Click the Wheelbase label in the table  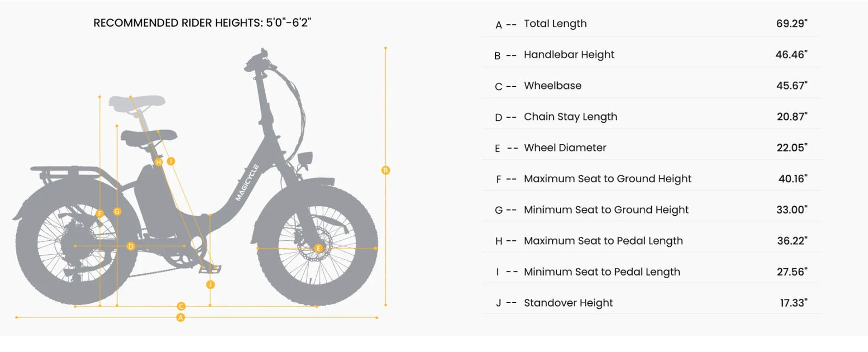pos(552,86)
